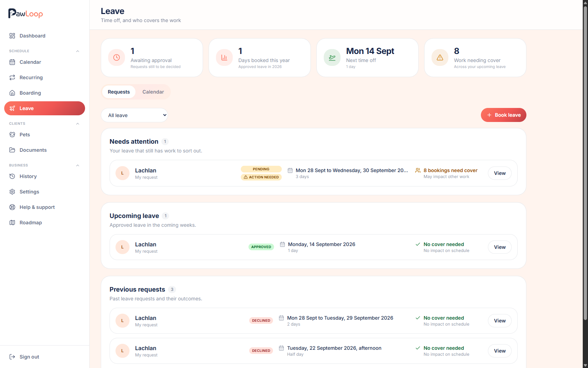Collapse the Clients sidebar section
The width and height of the screenshot is (588, 368).
point(78,124)
